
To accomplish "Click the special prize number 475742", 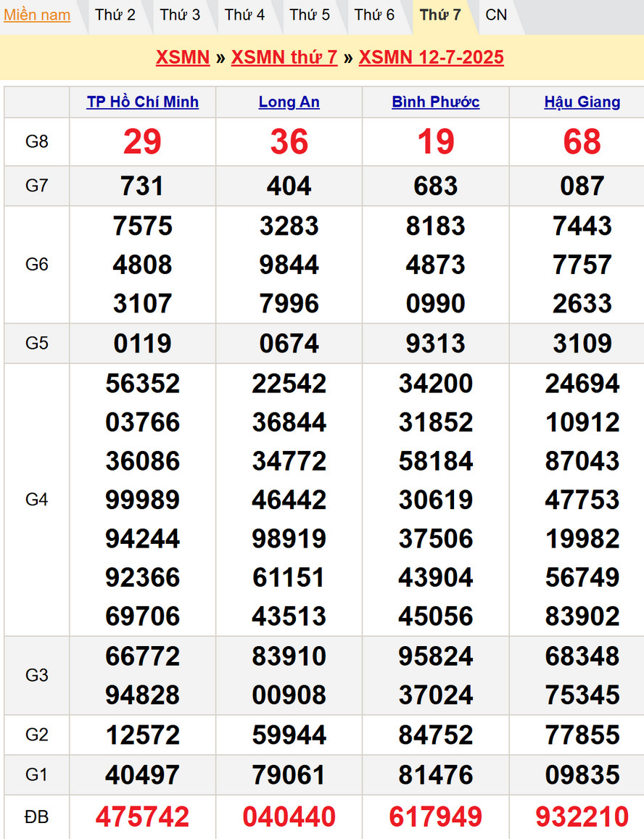I will [142, 817].
